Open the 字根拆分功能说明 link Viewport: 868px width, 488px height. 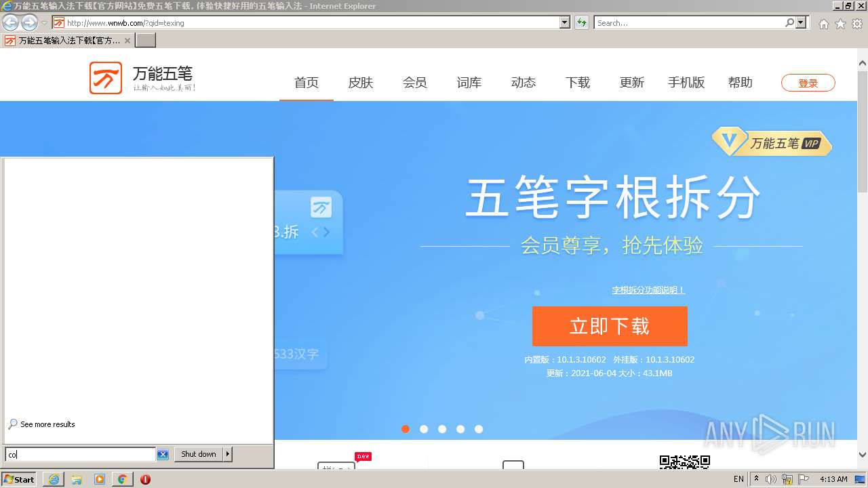click(649, 289)
